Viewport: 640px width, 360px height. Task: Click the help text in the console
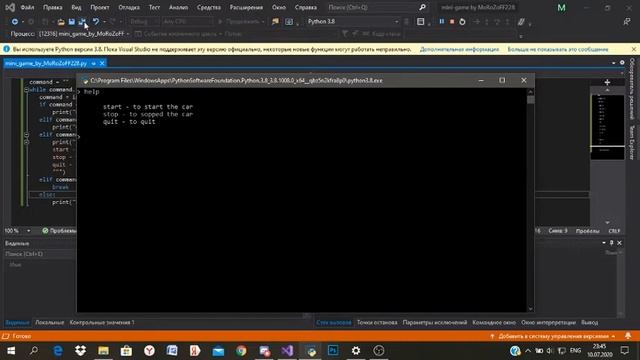tap(91, 91)
